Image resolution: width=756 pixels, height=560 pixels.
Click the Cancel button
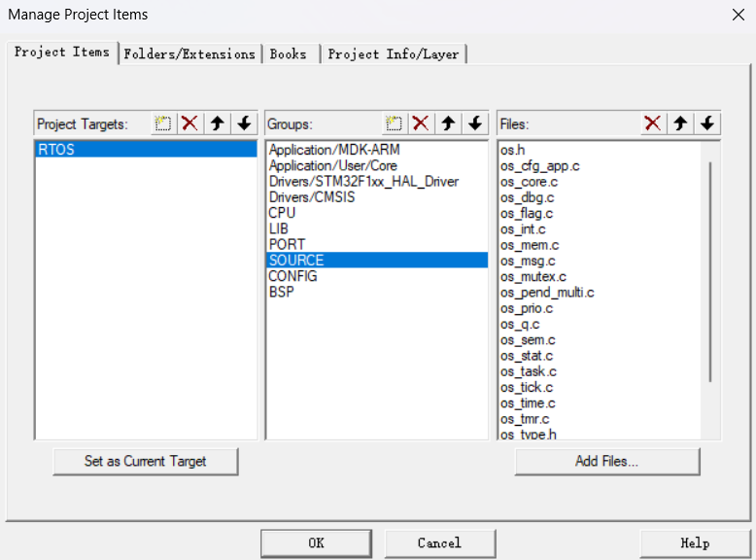[x=440, y=543]
